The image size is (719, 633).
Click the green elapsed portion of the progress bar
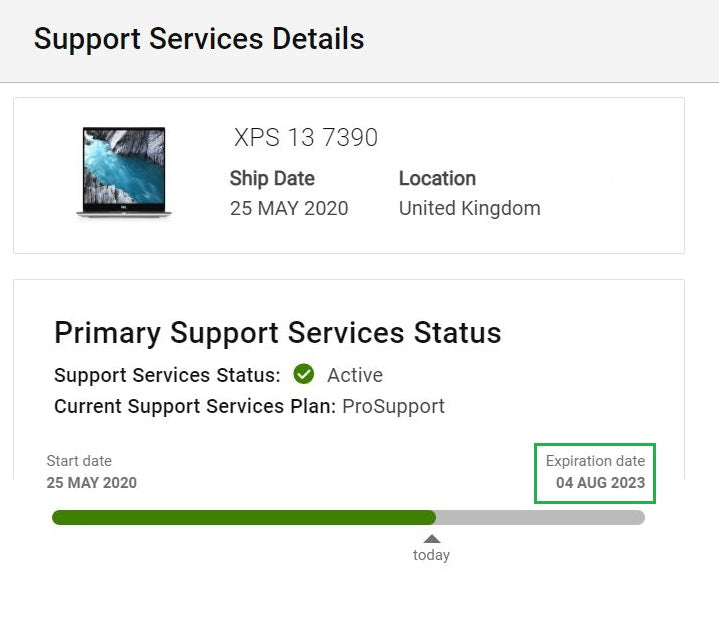point(244,517)
